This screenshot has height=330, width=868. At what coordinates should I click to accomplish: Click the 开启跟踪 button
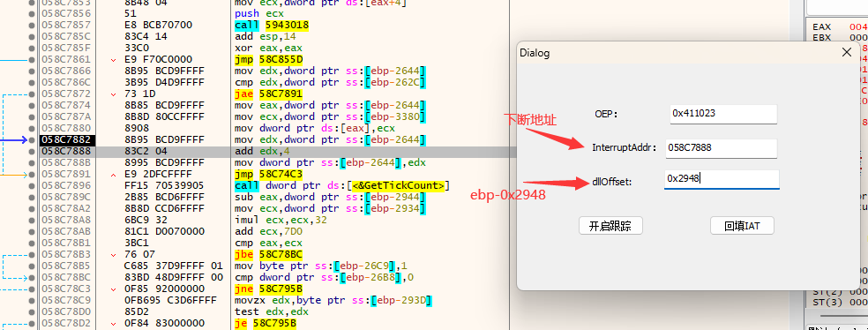coord(611,225)
